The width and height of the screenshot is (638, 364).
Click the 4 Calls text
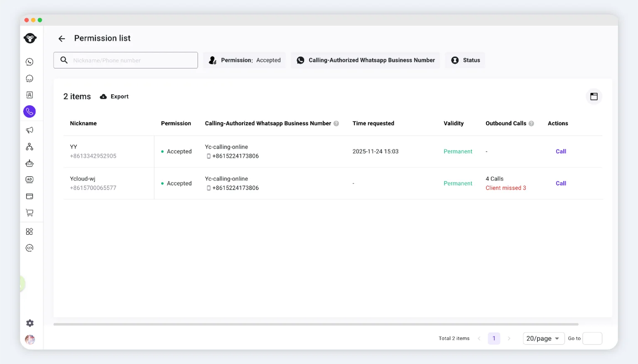[494, 179]
